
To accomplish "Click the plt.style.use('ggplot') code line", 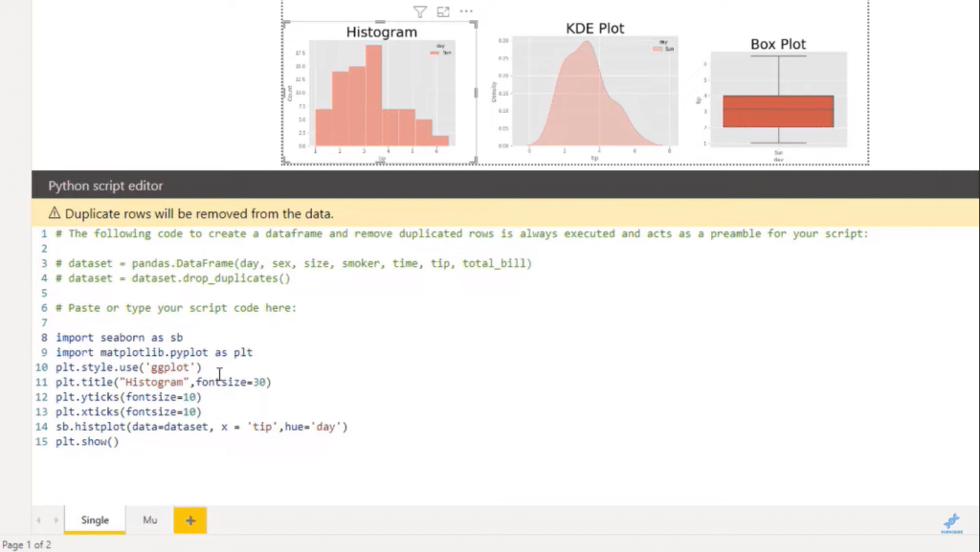I will point(129,367).
